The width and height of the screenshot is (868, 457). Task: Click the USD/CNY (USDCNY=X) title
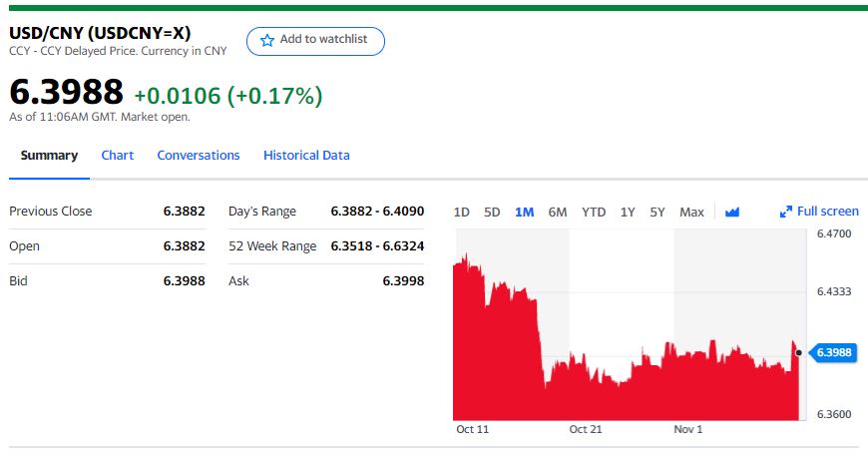[100, 32]
